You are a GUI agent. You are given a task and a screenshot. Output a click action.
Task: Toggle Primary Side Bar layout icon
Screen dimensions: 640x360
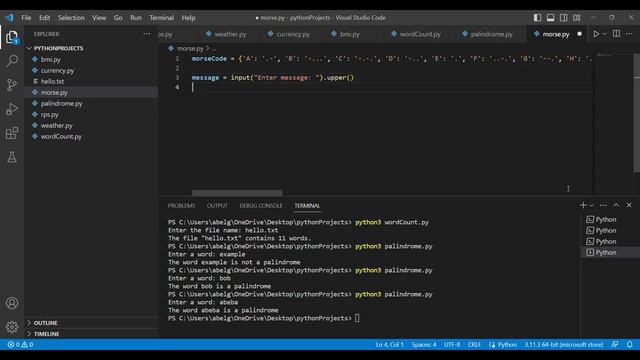[538, 18]
